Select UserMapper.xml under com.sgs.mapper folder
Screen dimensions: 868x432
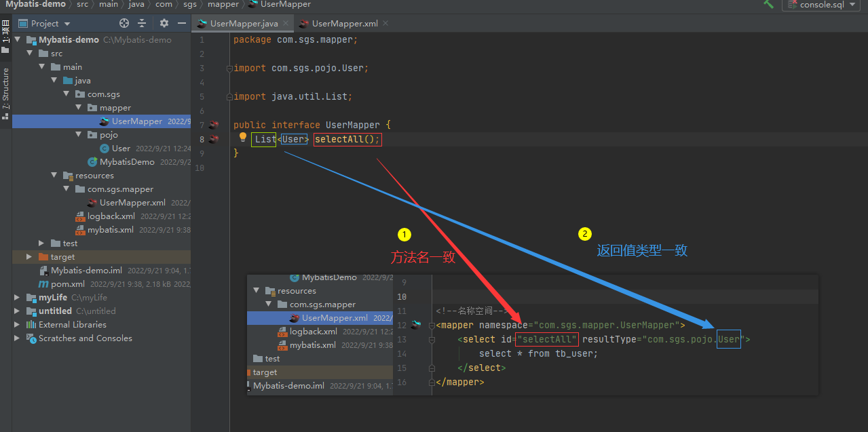101,202
